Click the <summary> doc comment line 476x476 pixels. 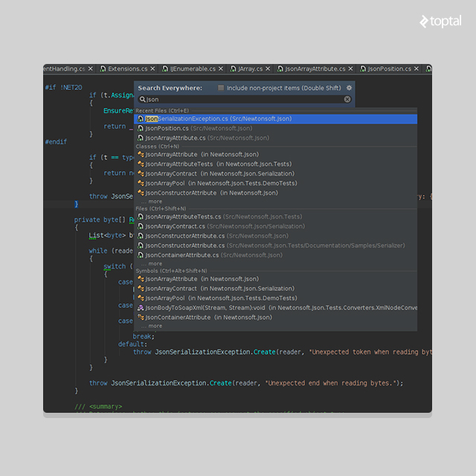click(98, 407)
